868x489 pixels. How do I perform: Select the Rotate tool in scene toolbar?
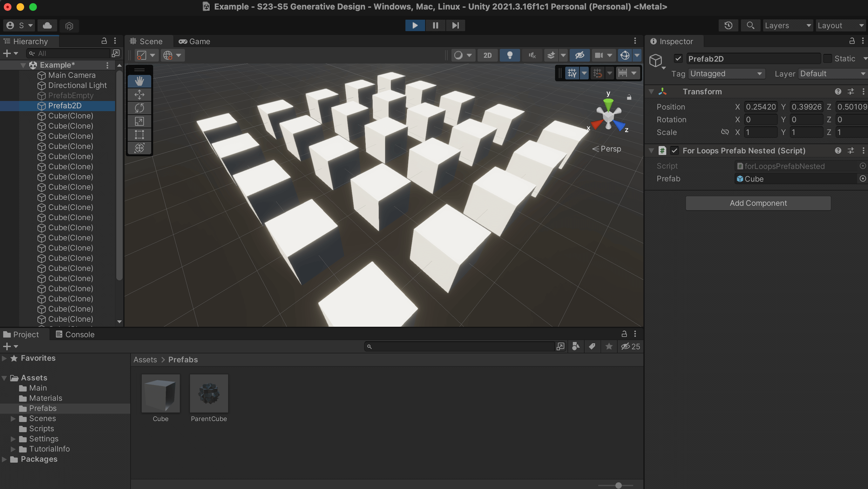pos(139,108)
